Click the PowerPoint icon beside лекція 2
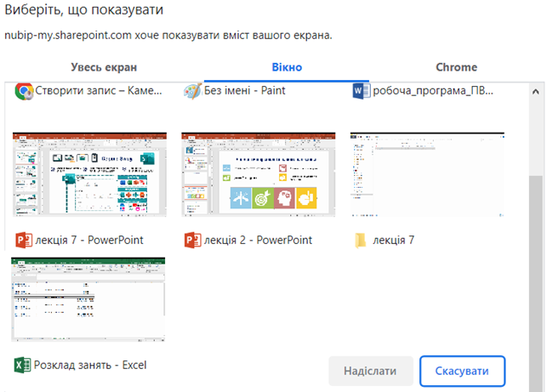This screenshot has height=392, width=547. (192, 240)
